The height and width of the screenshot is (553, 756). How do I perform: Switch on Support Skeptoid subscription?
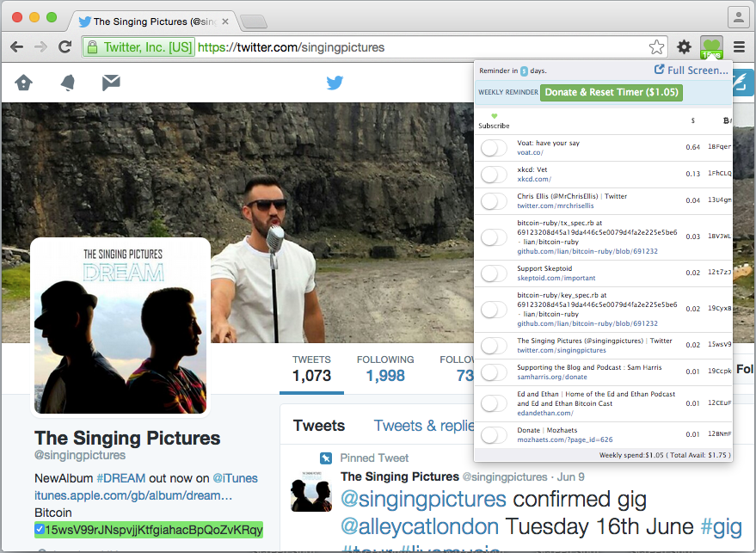point(495,273)
